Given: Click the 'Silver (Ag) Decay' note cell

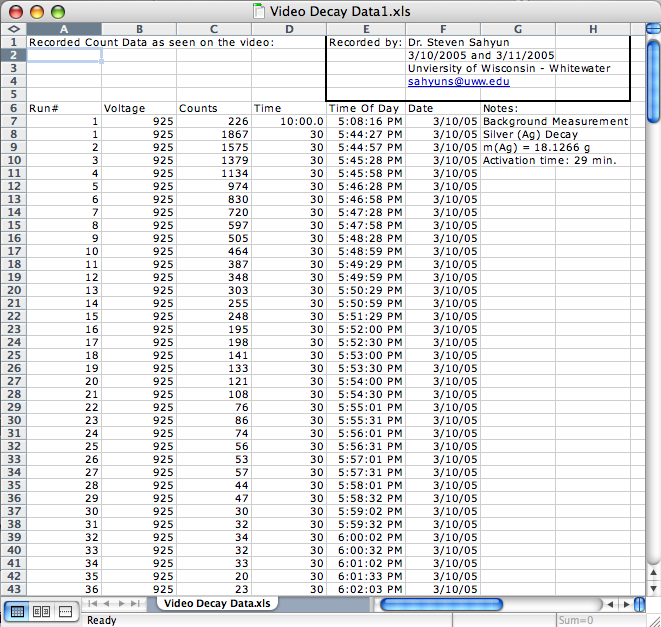Looking at the screenshot, I should point(530,134).
